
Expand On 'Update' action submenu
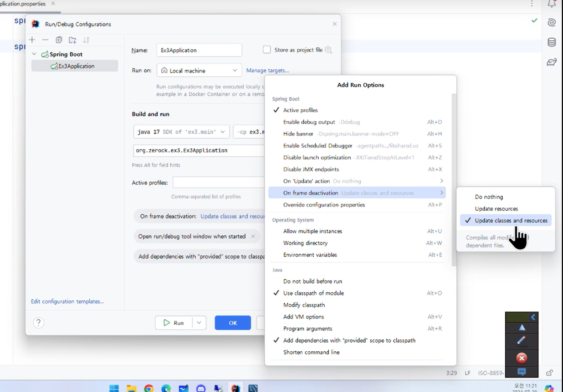357,181
